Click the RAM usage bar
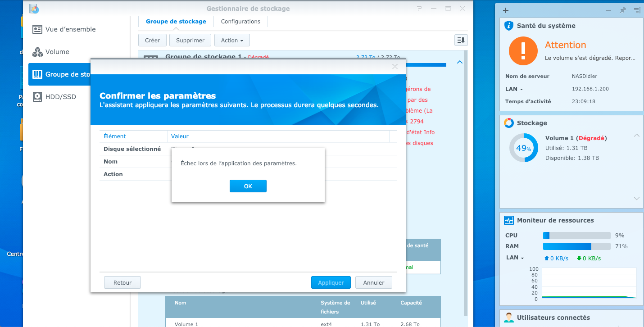 click(576, 246)
